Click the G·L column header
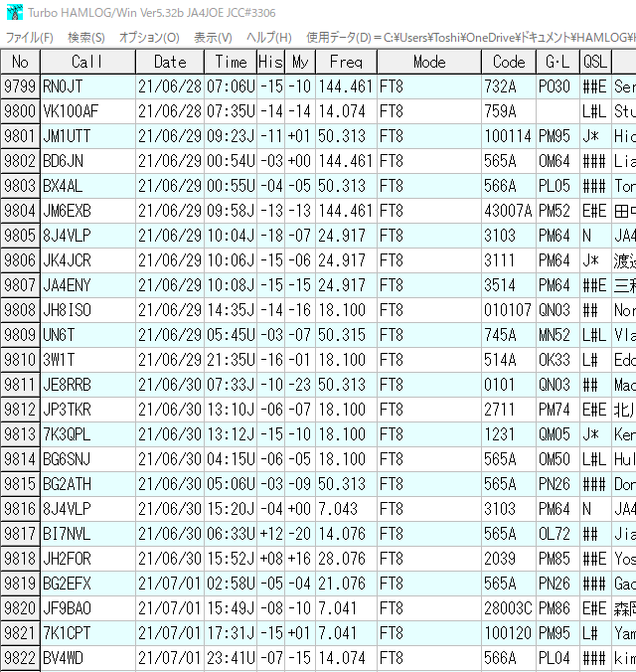Screen dimensions: 636x672 [x=557, y=62]
